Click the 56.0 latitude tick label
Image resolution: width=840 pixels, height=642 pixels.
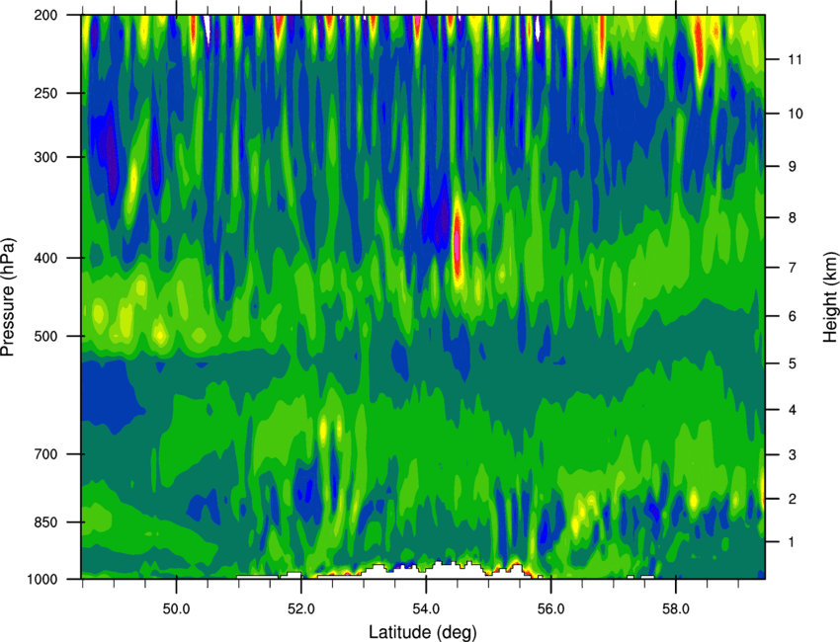550,608
